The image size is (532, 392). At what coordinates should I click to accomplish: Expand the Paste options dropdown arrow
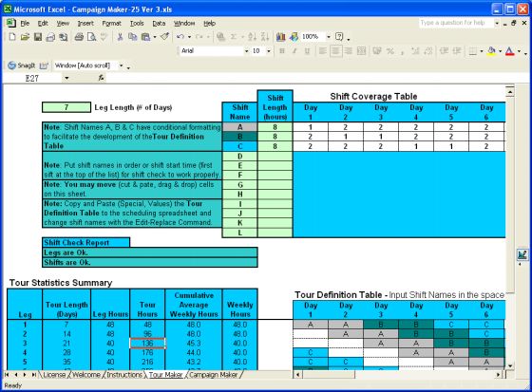[155, 37]
